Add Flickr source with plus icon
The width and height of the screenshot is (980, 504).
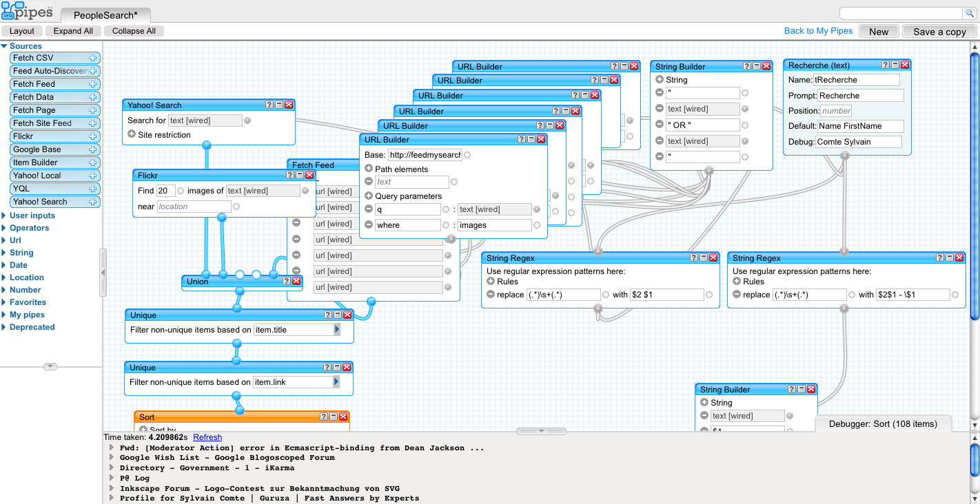[x=93, y=136]
